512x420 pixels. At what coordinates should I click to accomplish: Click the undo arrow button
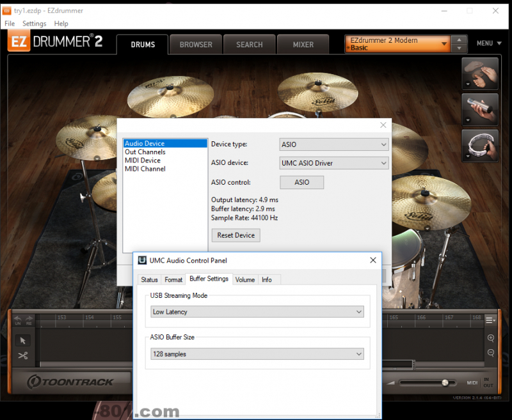pos(17,319)
